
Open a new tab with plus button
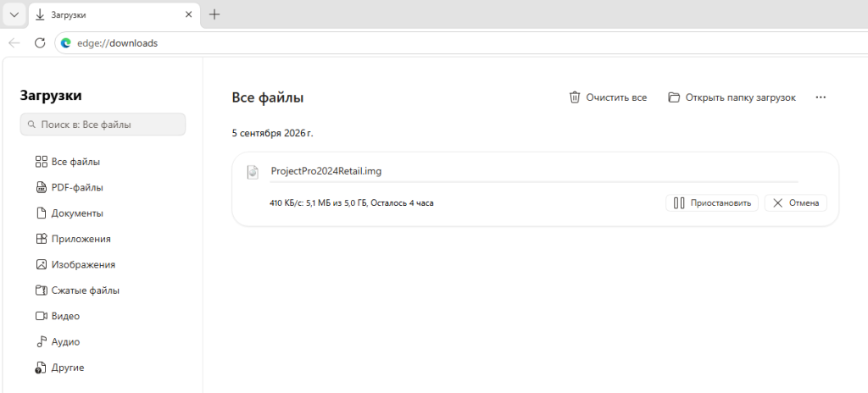(x=214, y=15)
